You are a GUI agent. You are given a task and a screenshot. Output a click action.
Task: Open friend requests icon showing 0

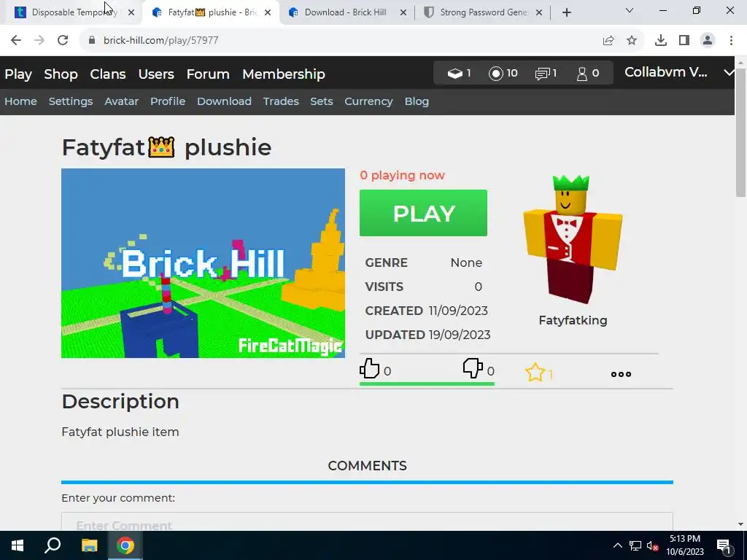pyautogui.click(x=581, y=74)
